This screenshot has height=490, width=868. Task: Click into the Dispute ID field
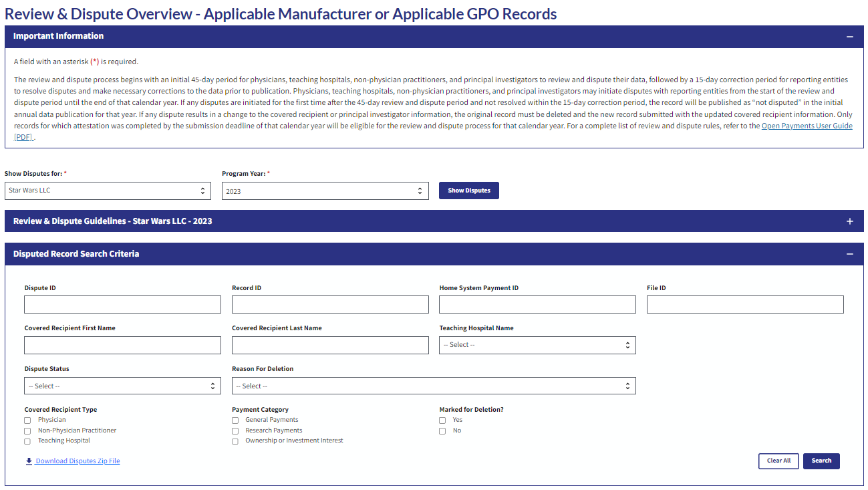pos(122,305)
